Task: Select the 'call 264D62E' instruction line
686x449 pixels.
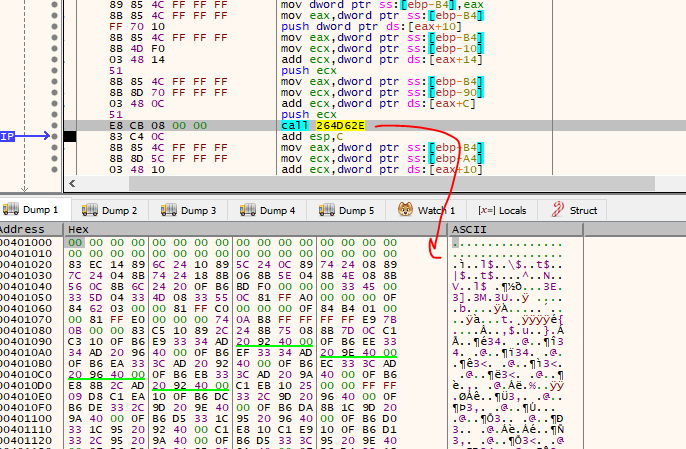Action: click(x=322, y=126)
